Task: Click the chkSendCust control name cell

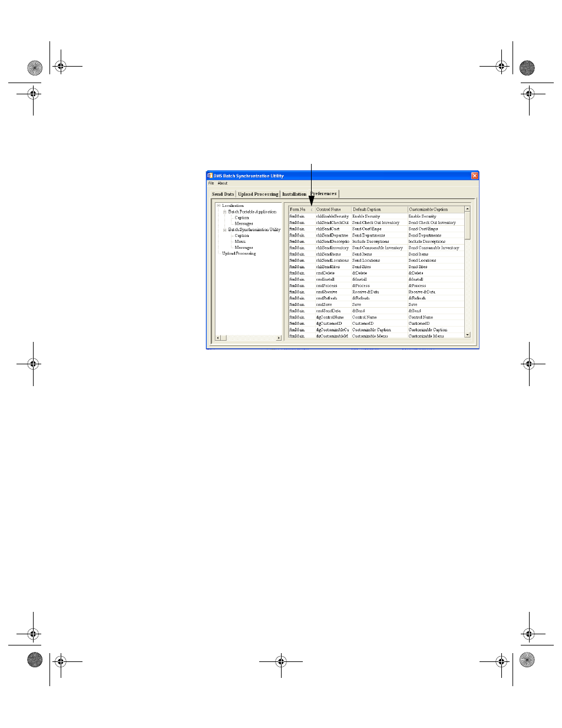Action: point(333,229)
